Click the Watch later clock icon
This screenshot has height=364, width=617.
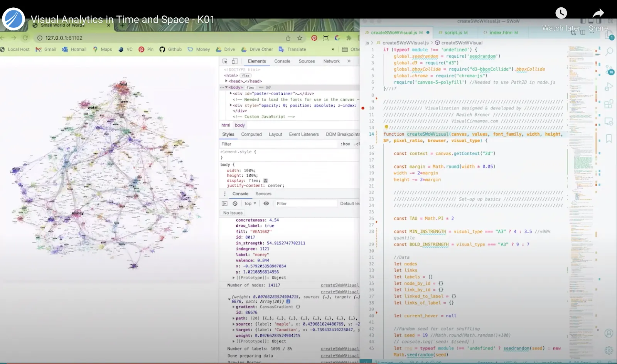561,13
